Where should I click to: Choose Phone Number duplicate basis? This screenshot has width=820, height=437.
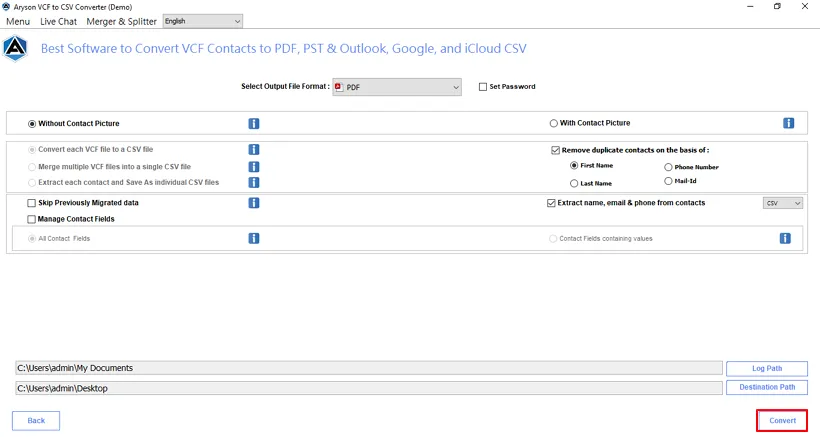tap(668, 167)
